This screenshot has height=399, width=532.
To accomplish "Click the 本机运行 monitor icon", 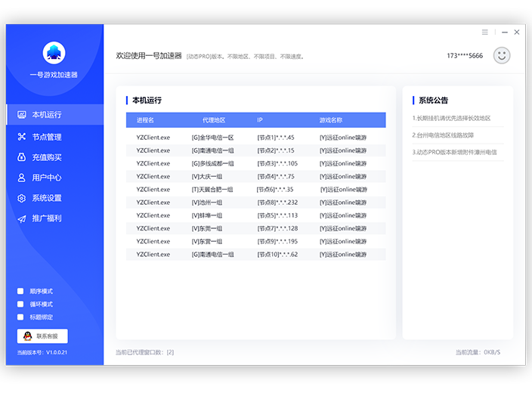I will click(22, 115).
